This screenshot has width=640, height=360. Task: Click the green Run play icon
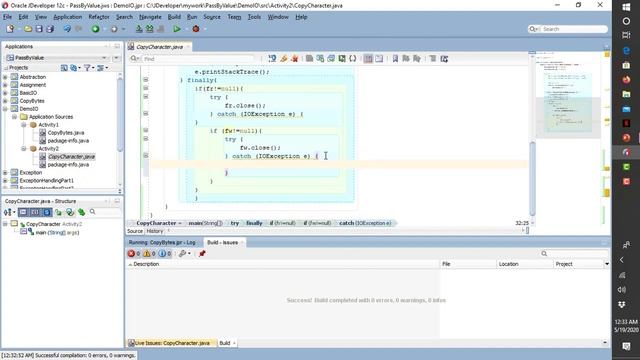(177, 29)
